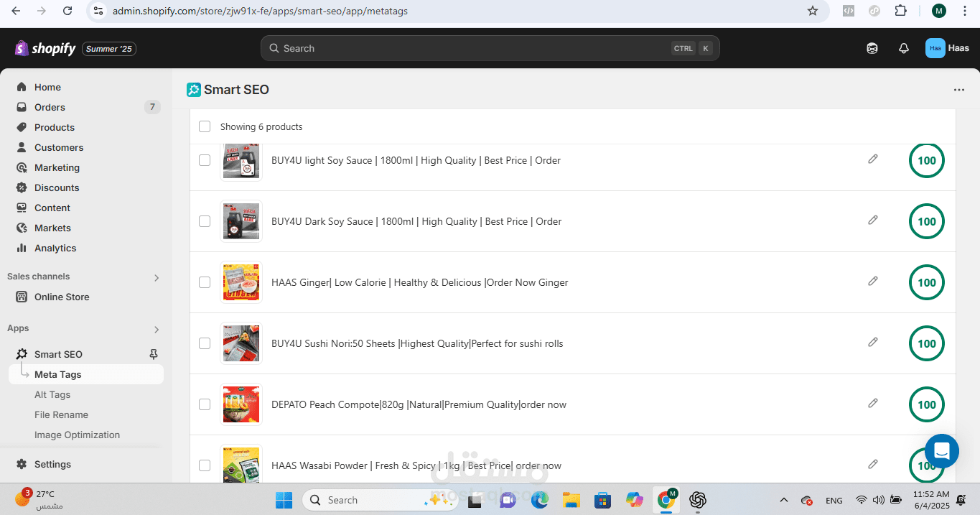Open the Haas store account menu
Screen dimensions: 980x515
(947, 48)
